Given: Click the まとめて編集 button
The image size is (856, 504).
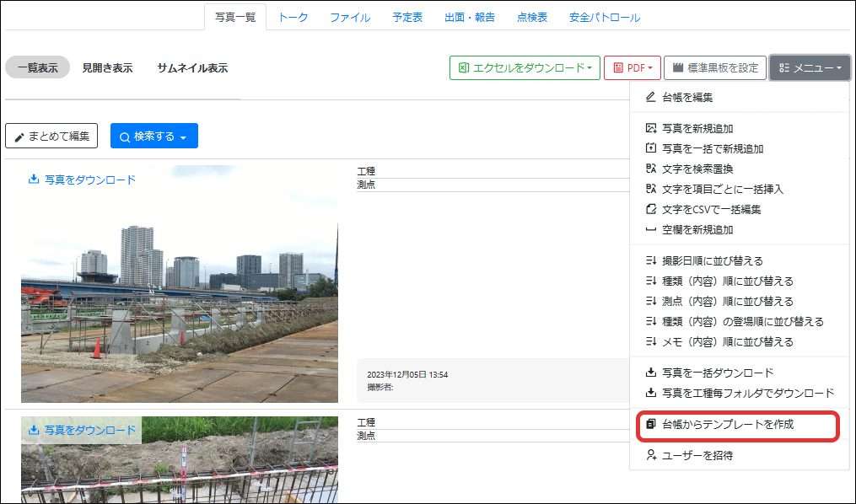Looking at the screenshot, I should click(x=51, y=136).
